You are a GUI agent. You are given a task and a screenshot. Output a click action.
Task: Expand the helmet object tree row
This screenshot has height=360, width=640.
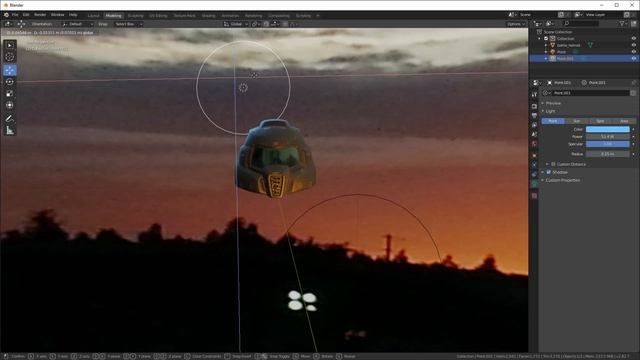pos(546,45)
